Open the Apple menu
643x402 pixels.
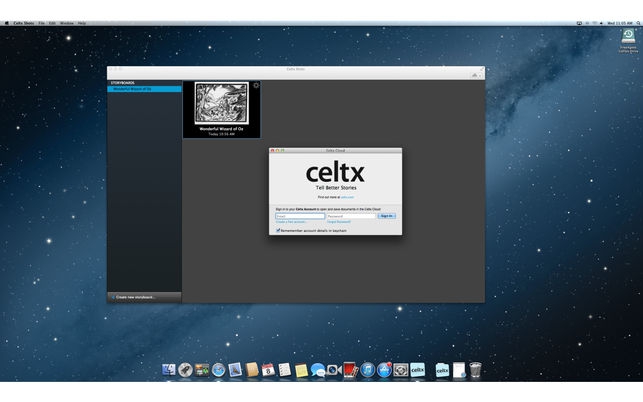click(6, 23)
